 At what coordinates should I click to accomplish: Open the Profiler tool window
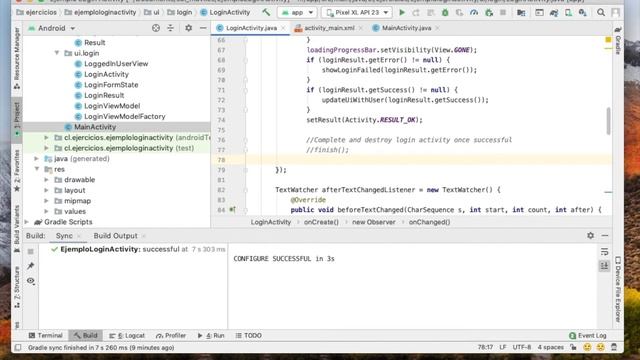(171, 336)
